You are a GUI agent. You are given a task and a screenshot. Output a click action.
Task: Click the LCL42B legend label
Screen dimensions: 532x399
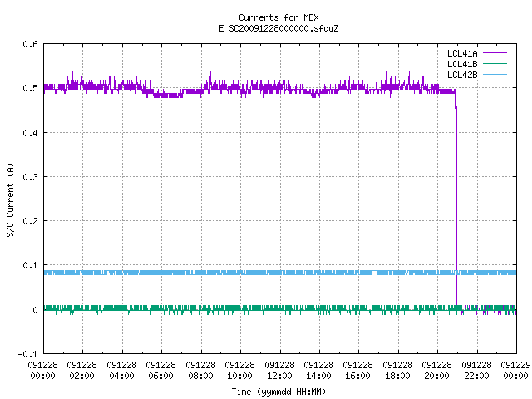coord(462,75)
